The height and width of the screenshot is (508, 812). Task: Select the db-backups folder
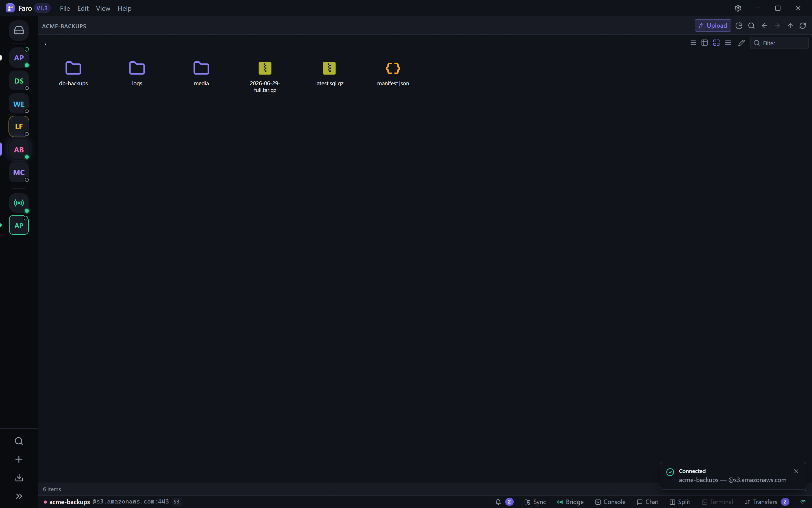pyautogui.click(x=73, y=74)
